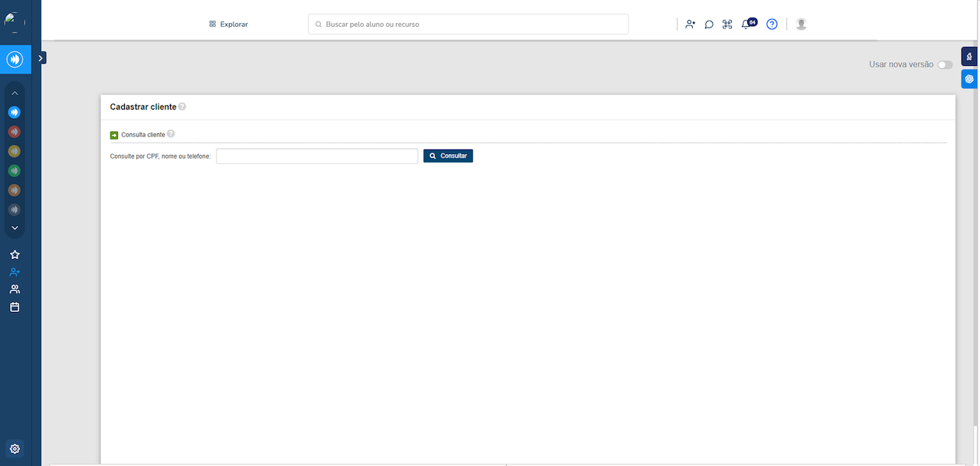Open the notifications bell
980x466 pixels.
[x=746, y=25]
